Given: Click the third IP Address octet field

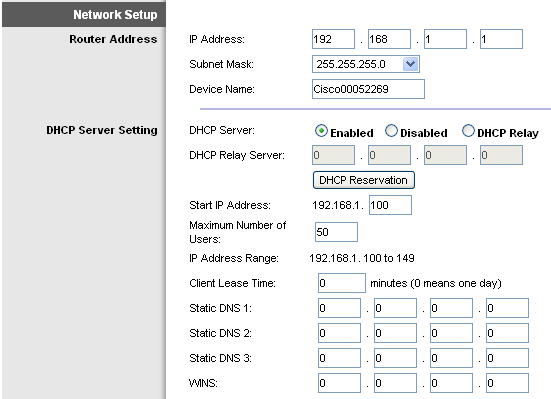Looking at the screenshot, I should click(446, 39).
